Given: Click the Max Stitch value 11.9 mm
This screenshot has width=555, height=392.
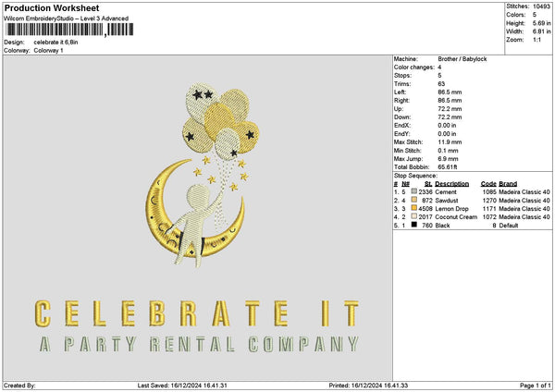Looking at the screenshot, I should point(450,142).
